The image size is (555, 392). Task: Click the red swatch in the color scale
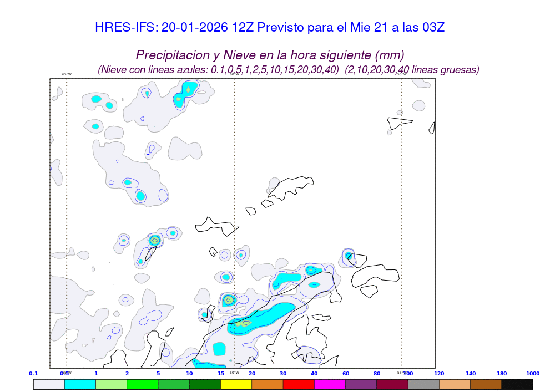pos(299,384)
